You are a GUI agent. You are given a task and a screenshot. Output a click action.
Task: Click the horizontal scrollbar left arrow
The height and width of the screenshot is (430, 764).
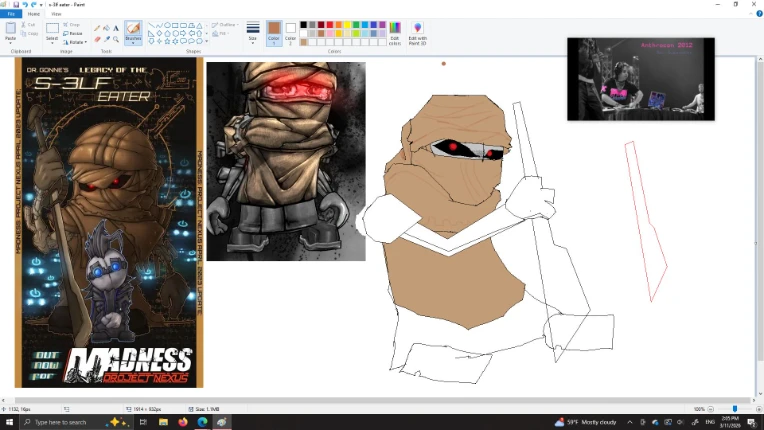point(3,400)
